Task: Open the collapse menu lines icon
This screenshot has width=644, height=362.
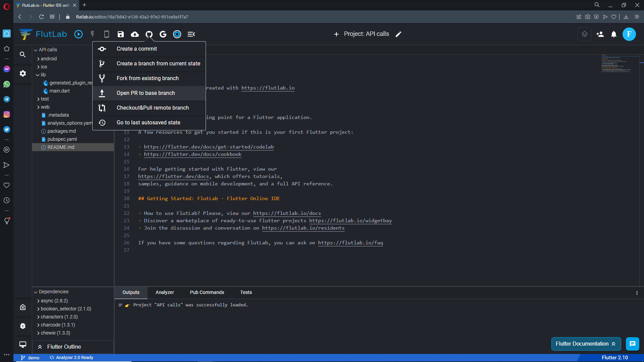Action: pos(191,34)
